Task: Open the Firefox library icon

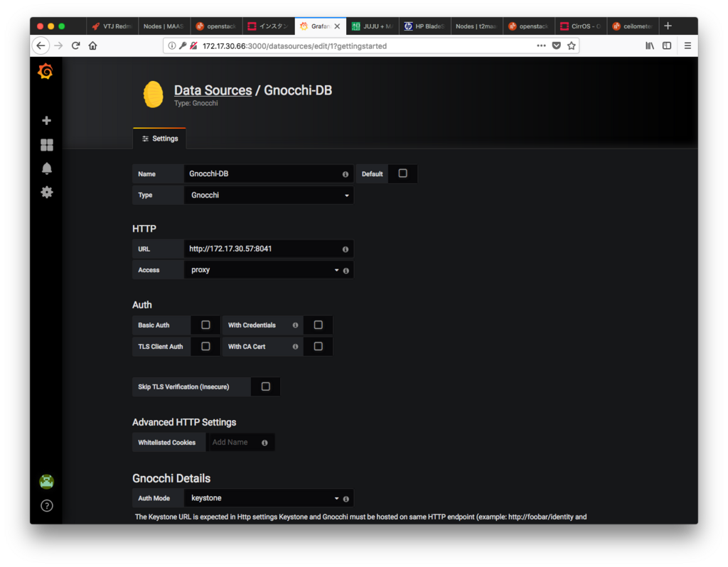Action: [x=650, y=45]
